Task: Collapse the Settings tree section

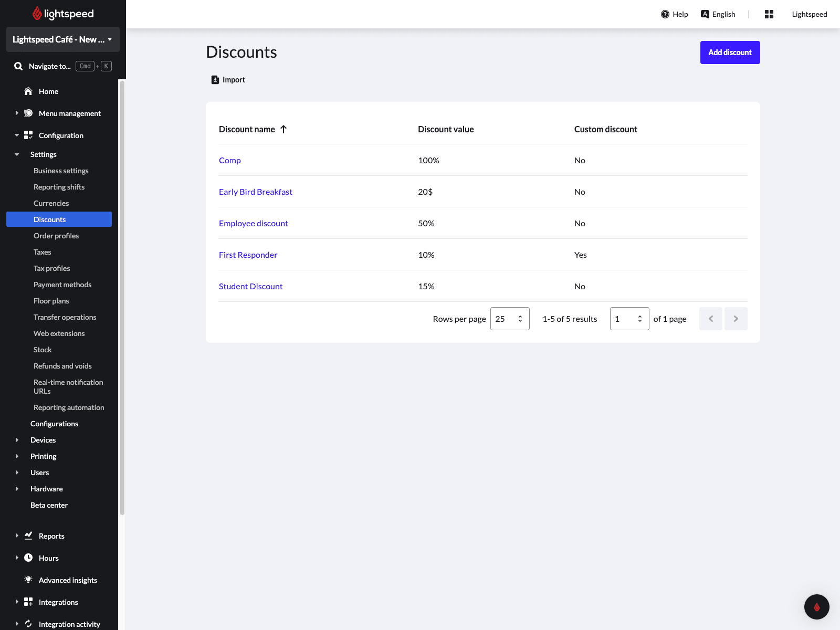Action: (x=17, y=154)
